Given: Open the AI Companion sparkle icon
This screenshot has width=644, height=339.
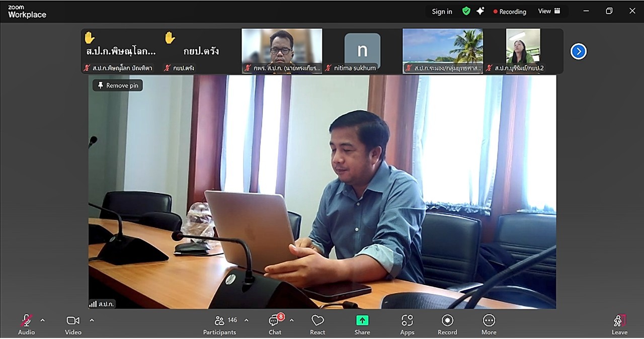Looking at the screenshot, I should coord(480,11).
